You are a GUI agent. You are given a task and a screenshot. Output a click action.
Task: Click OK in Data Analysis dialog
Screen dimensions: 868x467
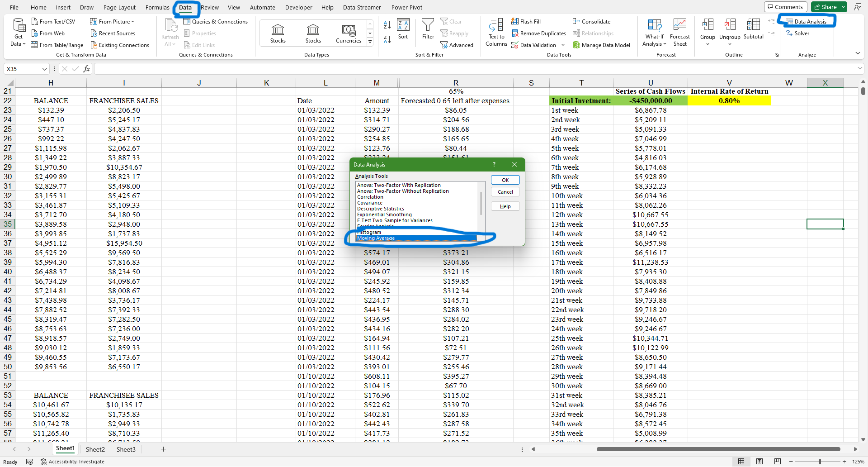click(505, 180)
